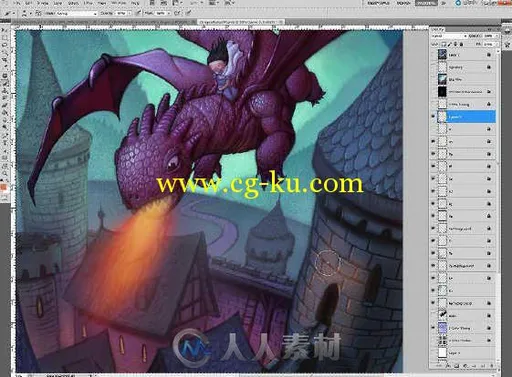Toggle visibility of the Signature layer
This screenshot has height=377, width=512.
(434, 67)
